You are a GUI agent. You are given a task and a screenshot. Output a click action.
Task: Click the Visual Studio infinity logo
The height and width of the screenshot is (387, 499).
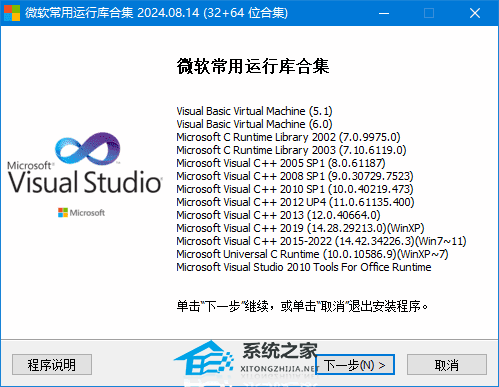coord(88,149)
